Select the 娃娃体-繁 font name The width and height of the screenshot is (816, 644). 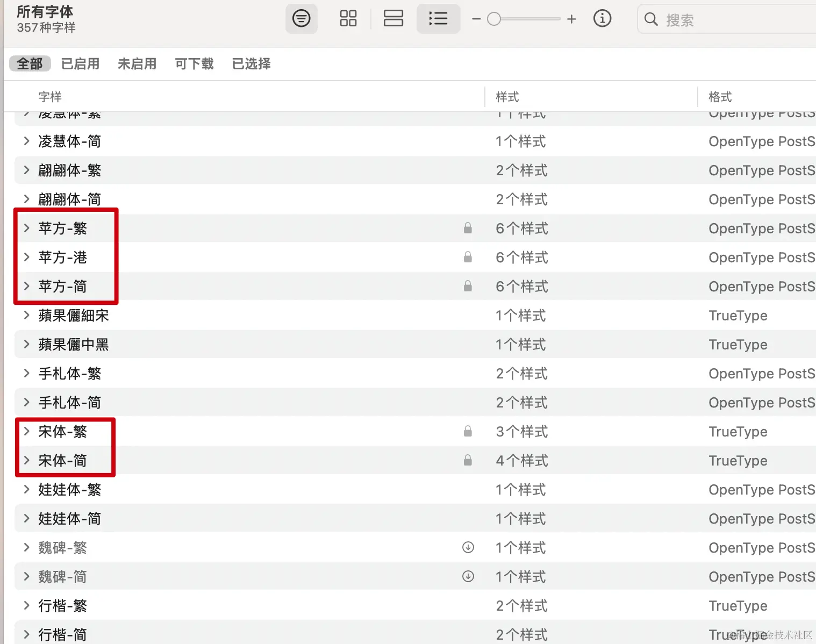(x=70, y=490)
